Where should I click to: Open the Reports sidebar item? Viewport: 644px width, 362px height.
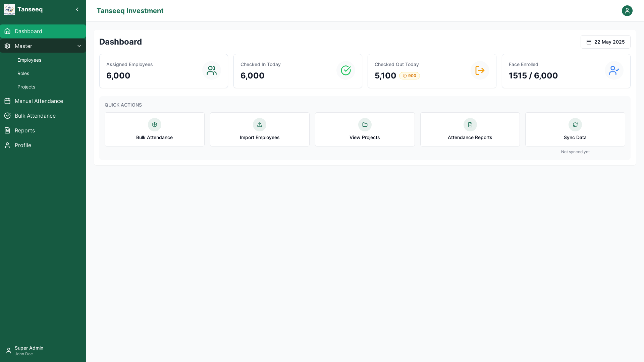point(43,130)
